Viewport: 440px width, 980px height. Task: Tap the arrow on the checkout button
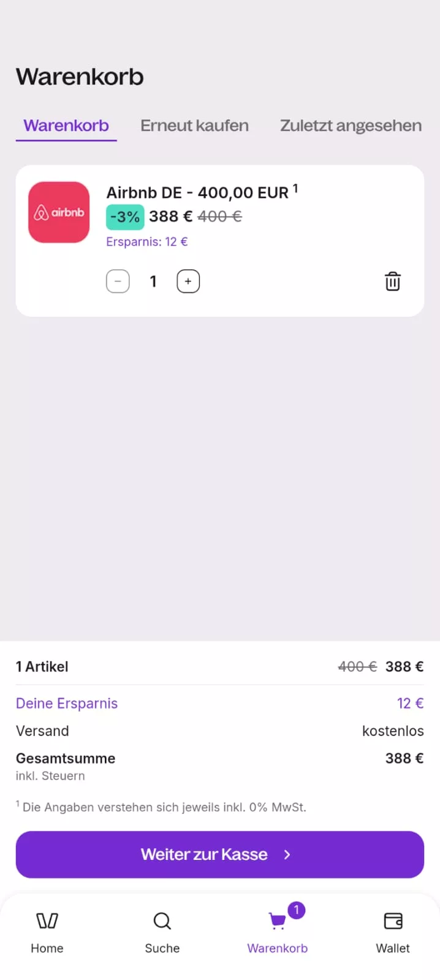tap(287, 854)
